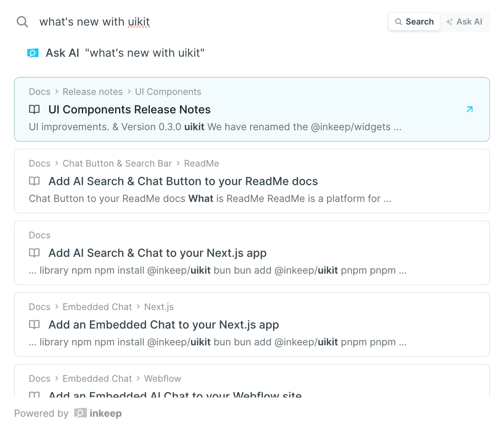The height and width of the screenshot is (429, 504).
Task: Switch to the Ask AI tab
Action: 464,22
